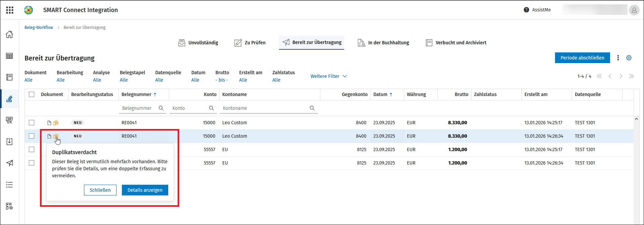Image resolution: width=644 pixels, height=225 pixels.
Task: Check the first RE0041 row checkbox
Action: (32, 123)
